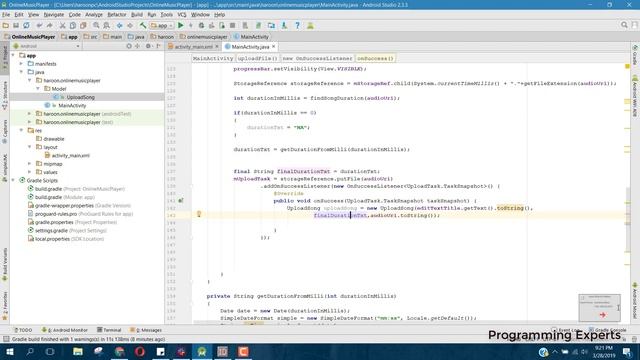Select local.properties in Gradle Scripts
This screenshot has height=360, width=640.
click(52, 239)
